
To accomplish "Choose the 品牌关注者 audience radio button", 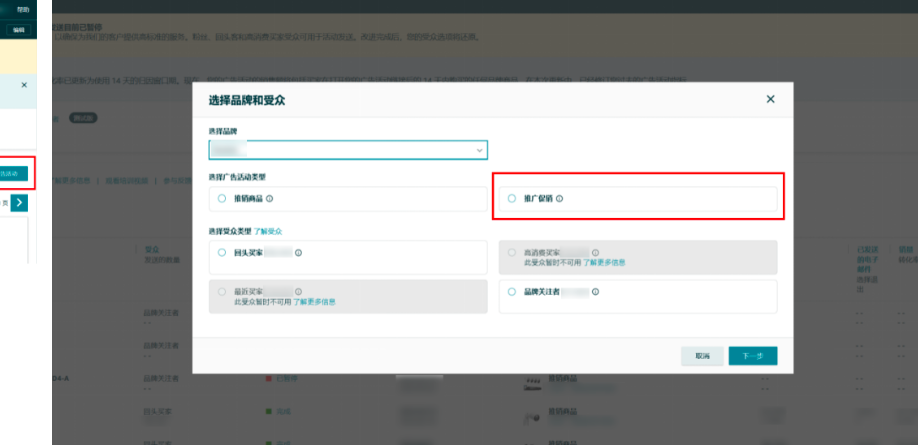I will (512, 292).
